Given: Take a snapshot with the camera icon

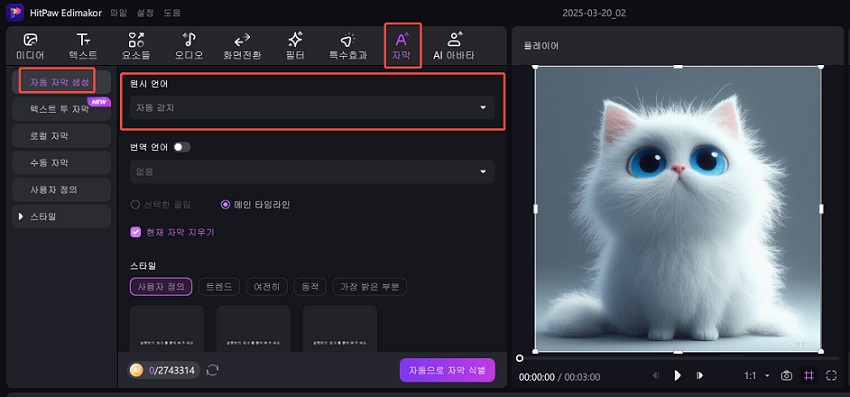Looking at the screenshot, I should tap(787, 375).
